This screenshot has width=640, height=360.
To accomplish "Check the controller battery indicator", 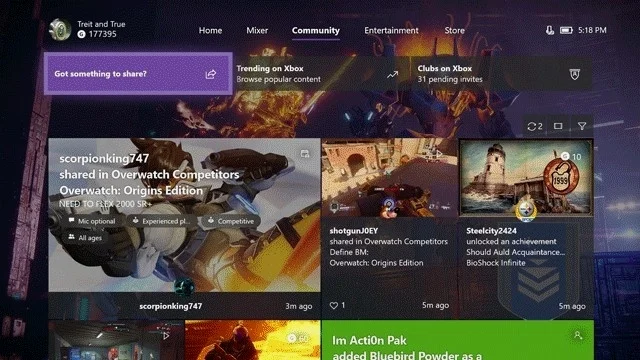I will [x=566, y=30].
